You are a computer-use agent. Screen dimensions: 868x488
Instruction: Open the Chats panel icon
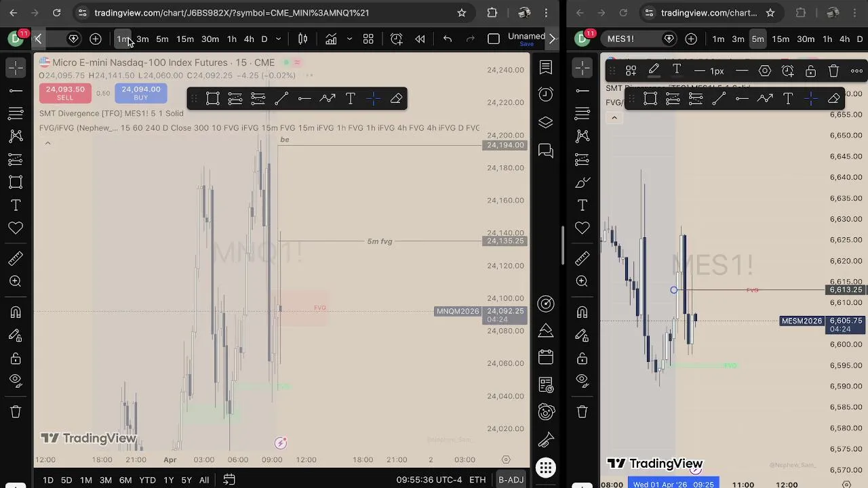(x=546, y=150)
